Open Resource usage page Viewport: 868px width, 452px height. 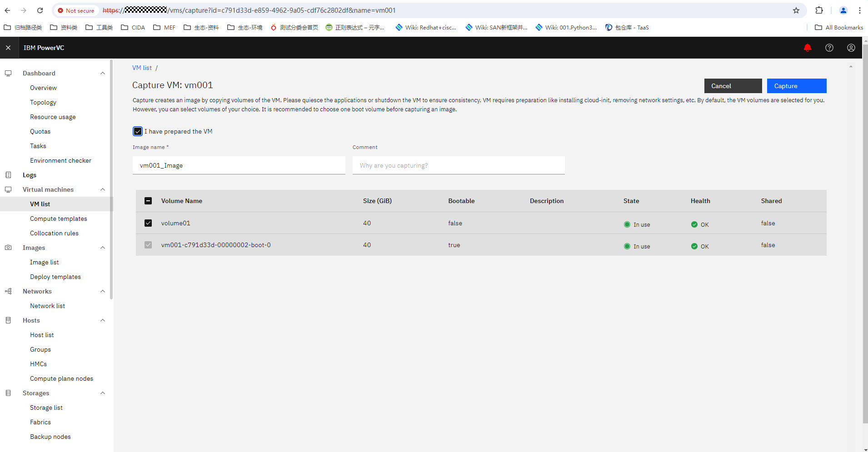(x=53, y=117)
